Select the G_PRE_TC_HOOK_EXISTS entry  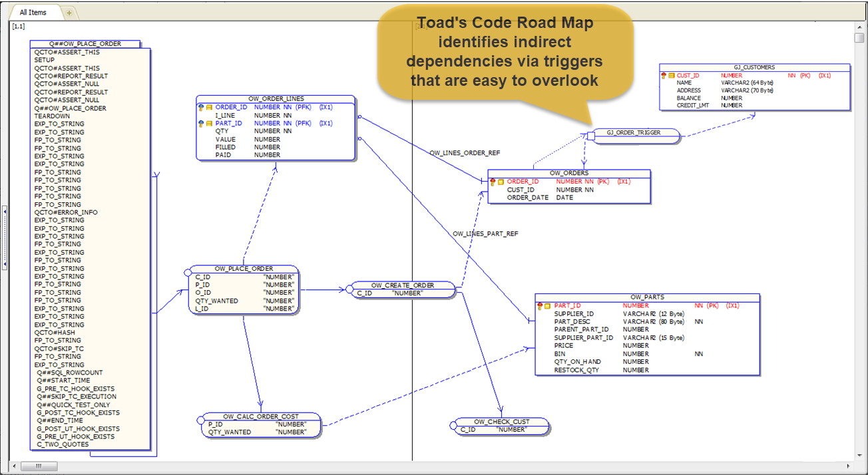76,389
